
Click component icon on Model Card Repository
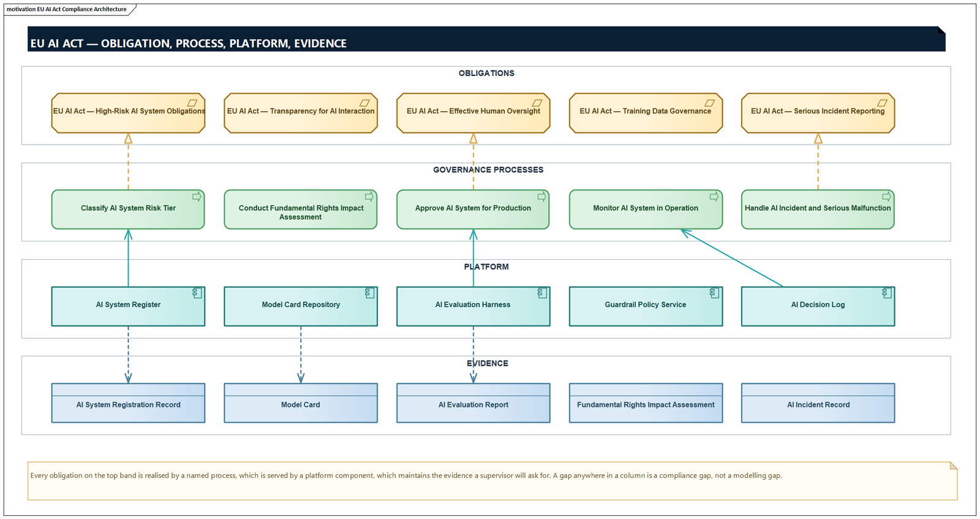tap(369, 294)
